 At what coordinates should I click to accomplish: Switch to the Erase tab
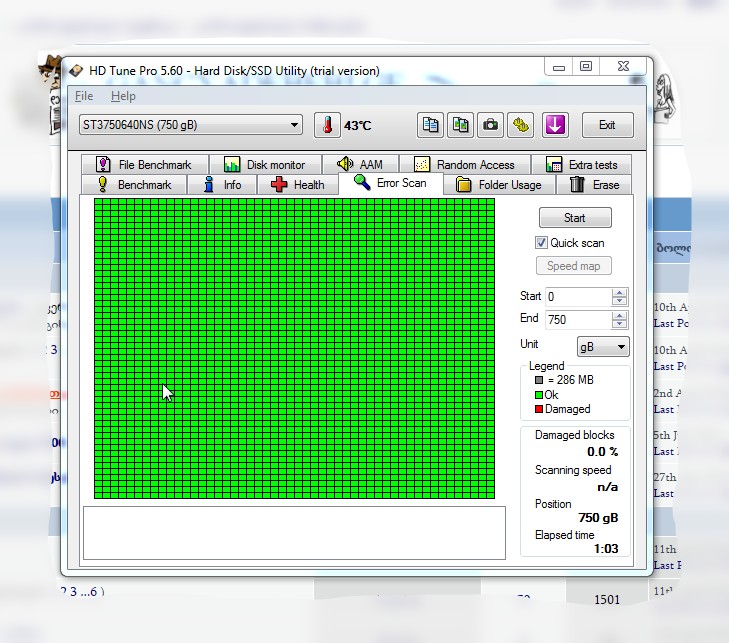pyautogui.click(x=594, y=185)
